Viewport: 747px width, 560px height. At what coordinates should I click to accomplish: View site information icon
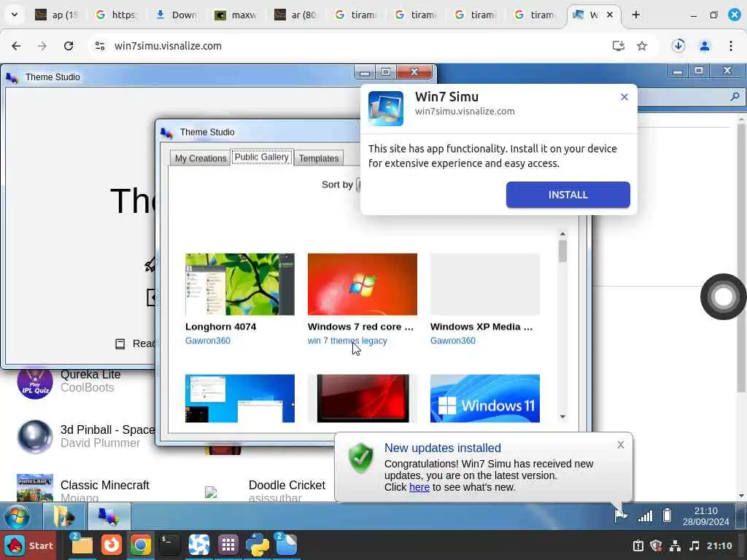pos(100,46)
